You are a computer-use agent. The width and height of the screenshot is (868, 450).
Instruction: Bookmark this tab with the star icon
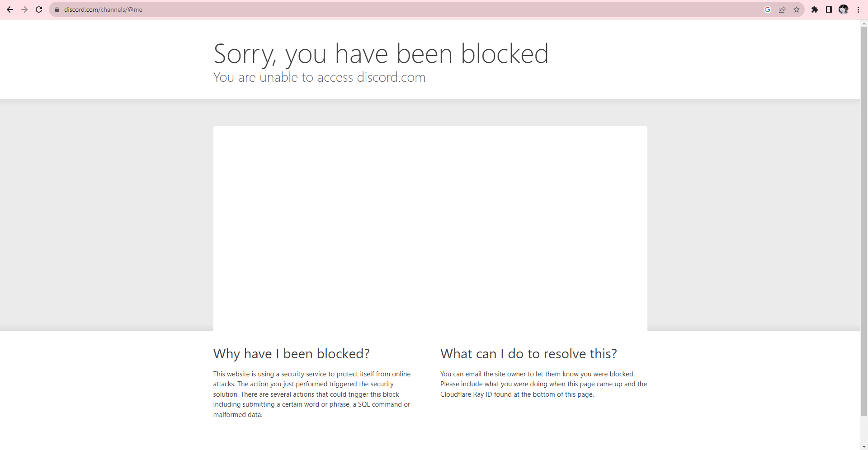click(x=797, y=9)
